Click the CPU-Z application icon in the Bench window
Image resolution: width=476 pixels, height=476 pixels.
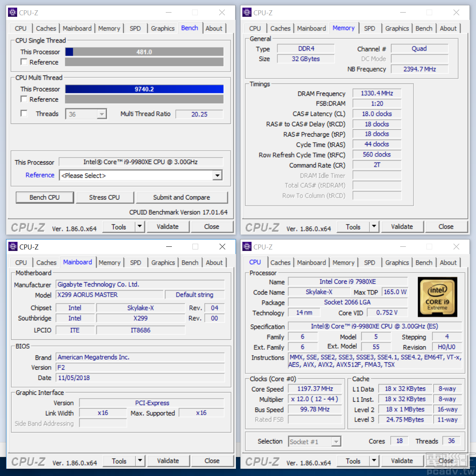tap(12, 12)
